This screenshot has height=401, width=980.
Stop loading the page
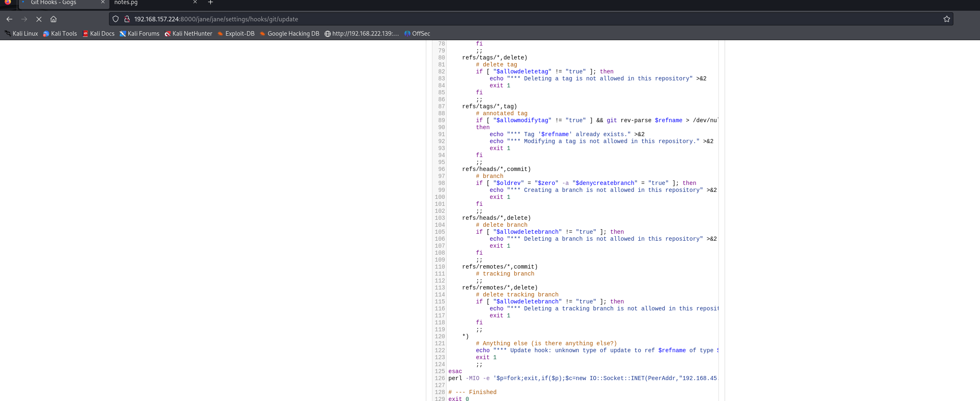point(39,19)
